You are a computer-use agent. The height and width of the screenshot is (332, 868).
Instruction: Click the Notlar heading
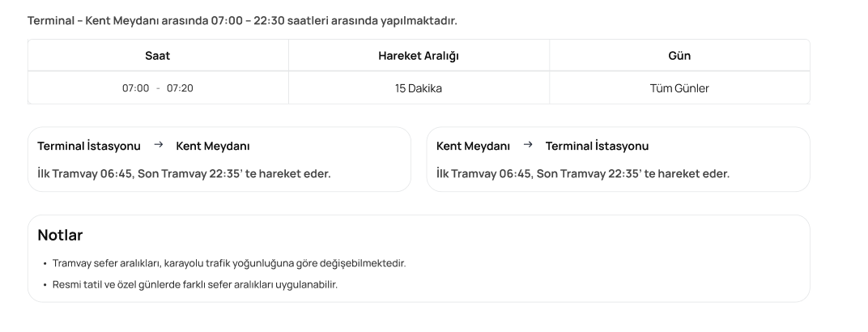60,236
